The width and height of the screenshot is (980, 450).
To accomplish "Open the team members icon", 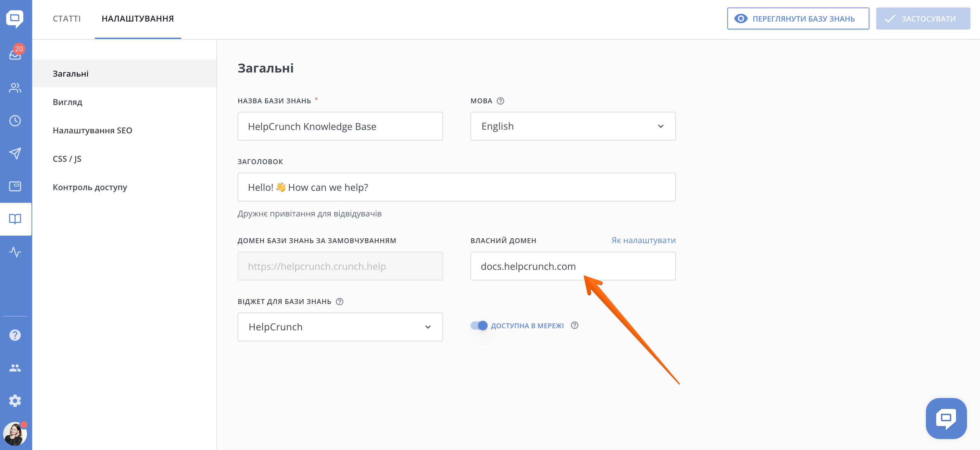I will tap(15, 368).
